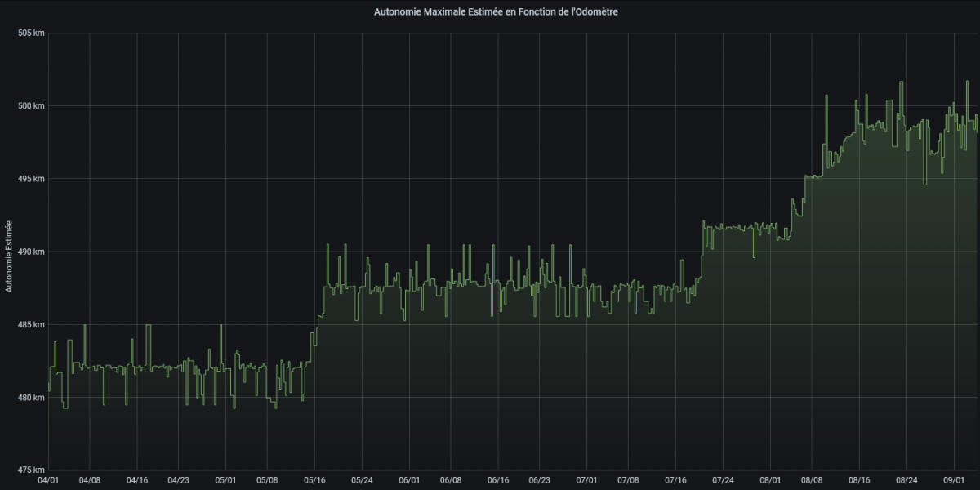Select the 06/23 date on the x-axis
The height and width of the screenshot is (490, 980).
(538, 481)
